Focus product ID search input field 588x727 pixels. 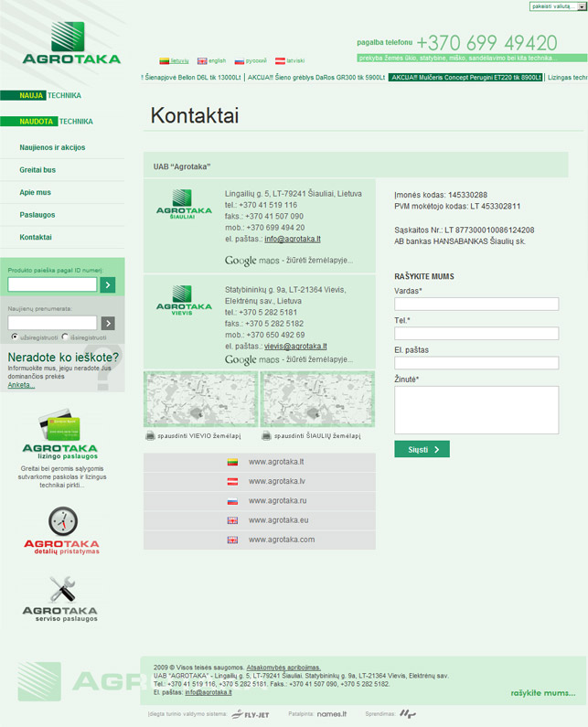tap(52, 284)
